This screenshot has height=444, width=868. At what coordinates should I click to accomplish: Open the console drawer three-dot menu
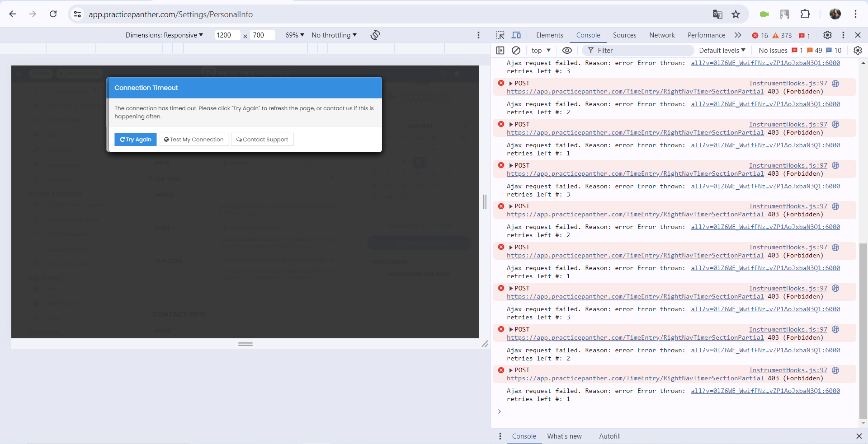[x=500, y=436]
